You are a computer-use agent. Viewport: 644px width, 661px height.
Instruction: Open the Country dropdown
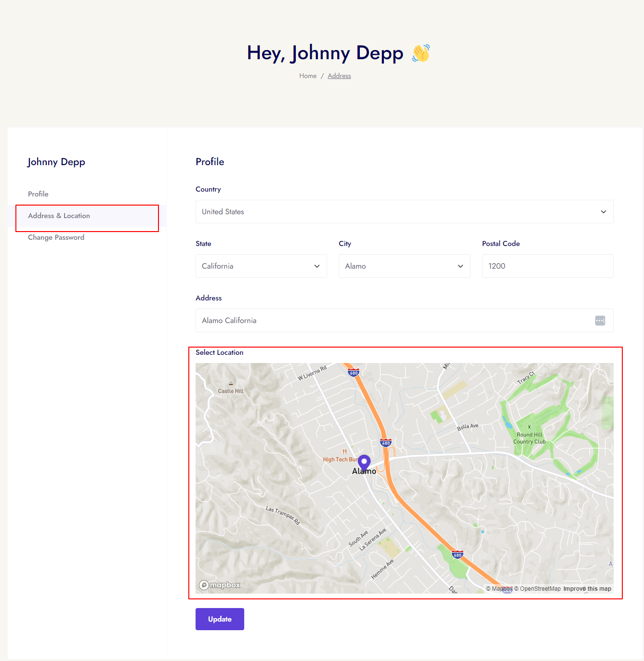coord(404,212)
